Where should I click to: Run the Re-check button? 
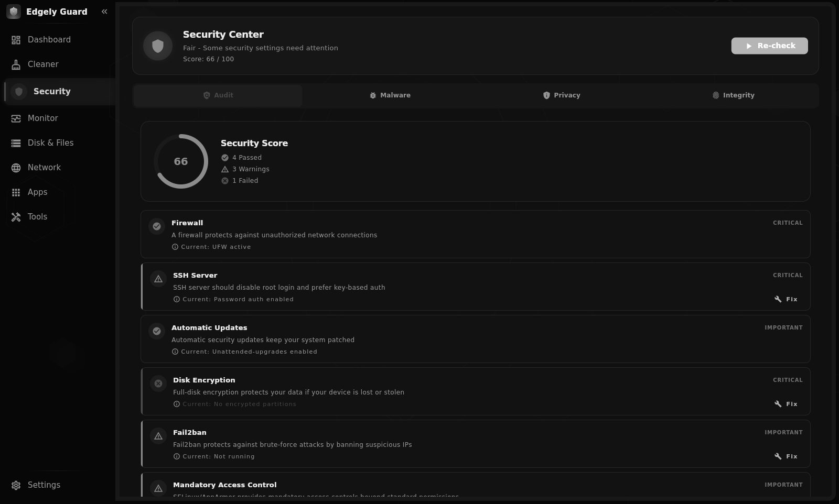(x=769, y=46)
